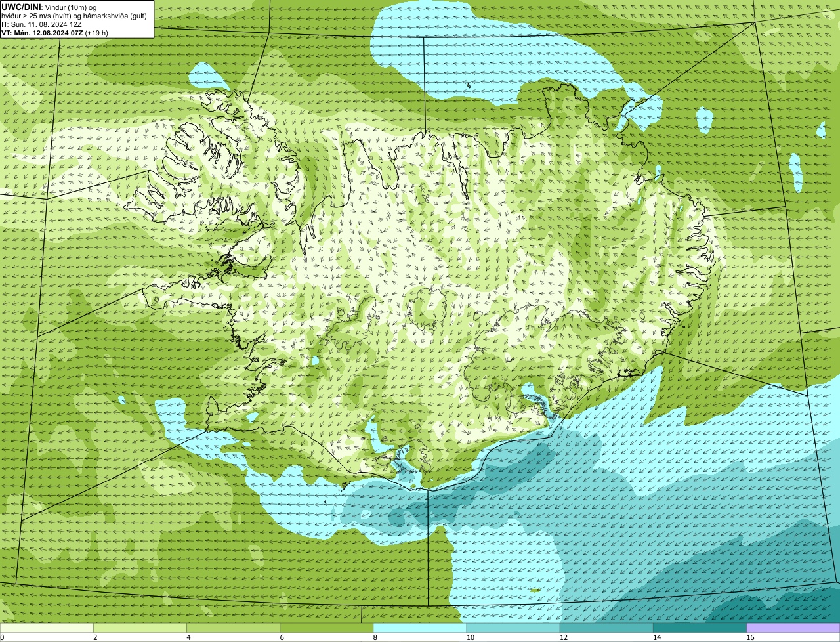The height and width of the screenshot is (642, 840).
Task: Click the 2–4 light green legend swatch
Action: tap(140, 628)
